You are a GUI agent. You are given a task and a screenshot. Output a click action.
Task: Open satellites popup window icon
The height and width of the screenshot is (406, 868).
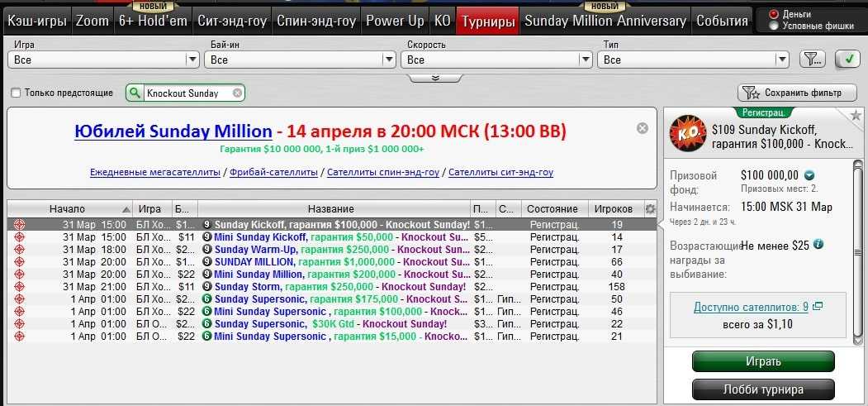click(818, 306)
